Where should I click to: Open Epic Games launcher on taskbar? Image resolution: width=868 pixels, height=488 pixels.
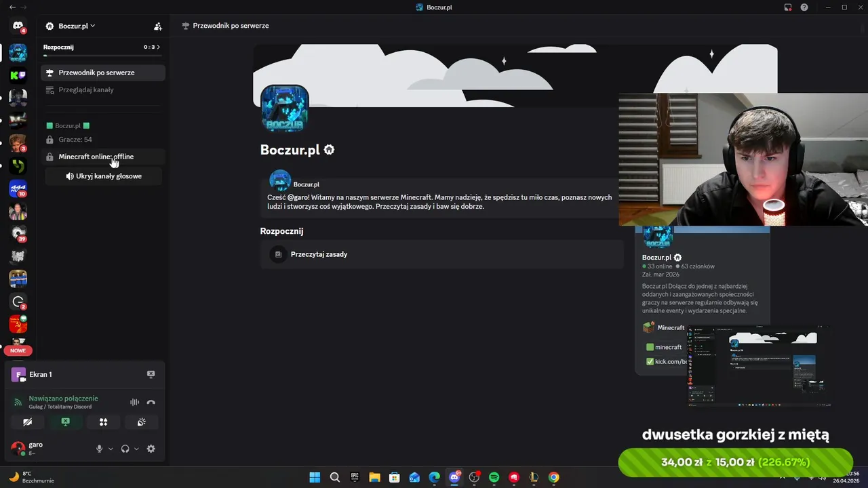[355, 477]
